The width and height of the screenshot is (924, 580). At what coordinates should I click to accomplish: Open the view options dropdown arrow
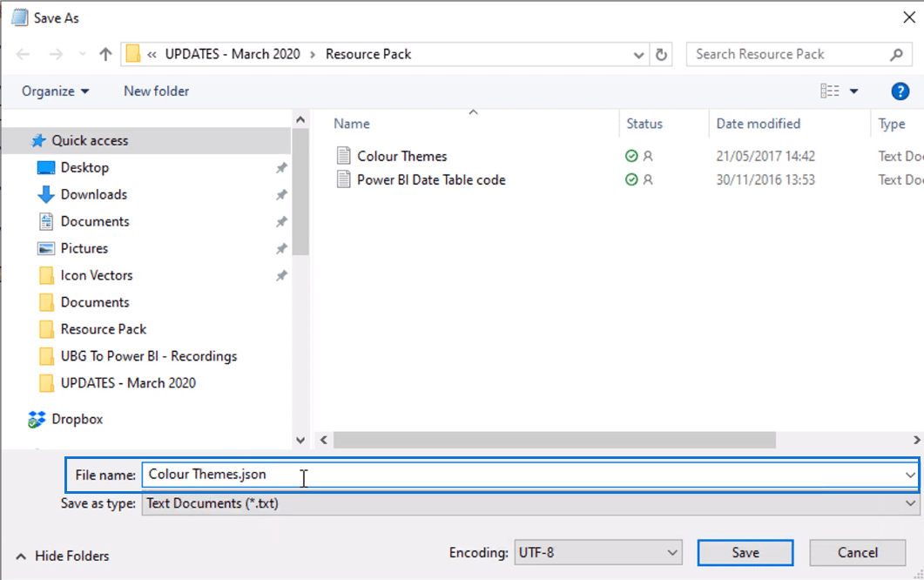[853, 91]
